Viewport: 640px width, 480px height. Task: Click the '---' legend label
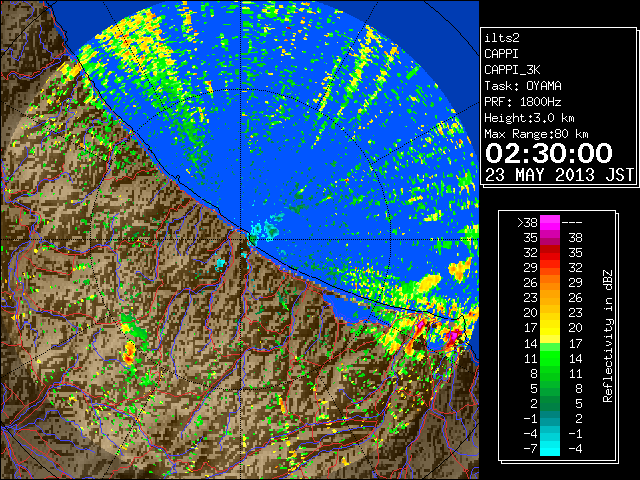tap(572, 222)
